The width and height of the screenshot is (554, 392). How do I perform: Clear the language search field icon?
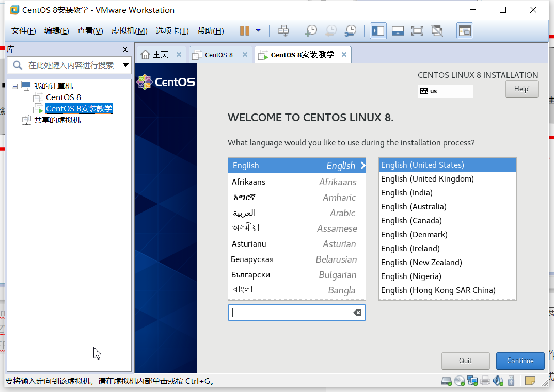pos(357,313)
